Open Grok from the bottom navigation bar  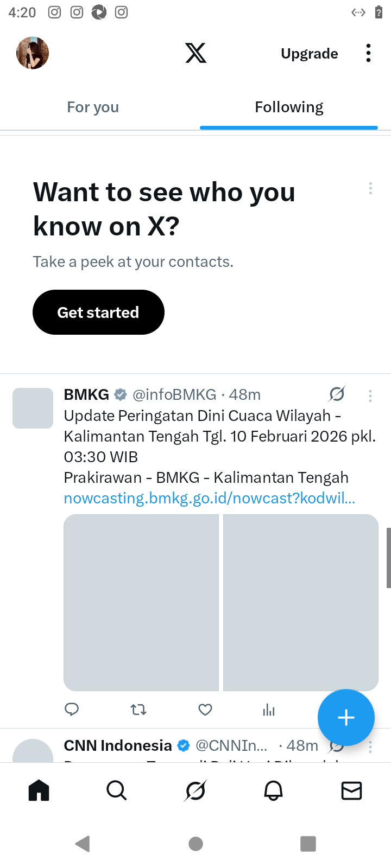tap(195, 790)
